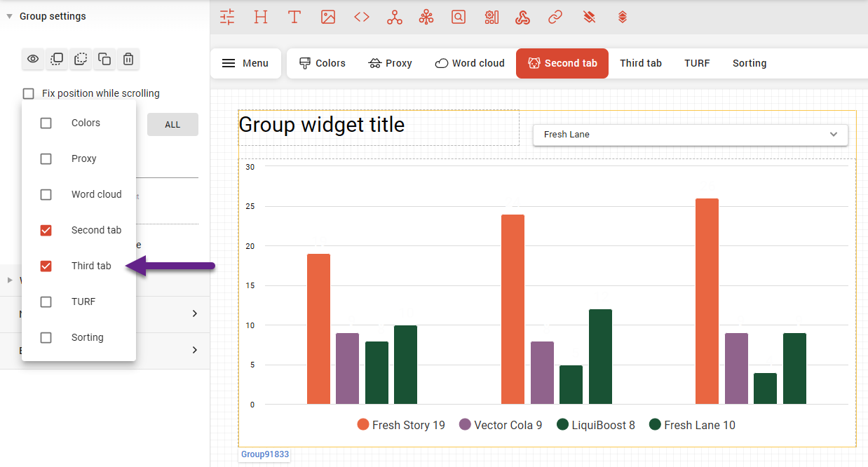Select the Text widget icon
The image size is (868, 467).
coord(294,16)
